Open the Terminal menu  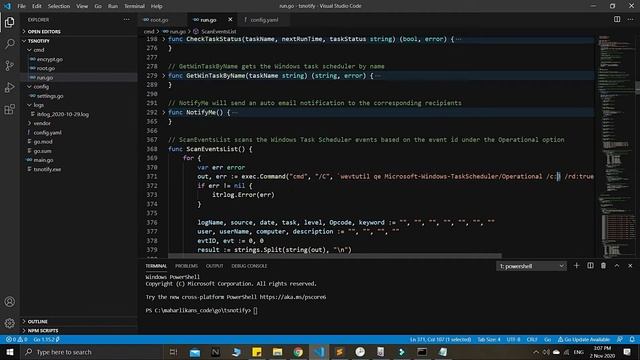[x=134, y=6]
